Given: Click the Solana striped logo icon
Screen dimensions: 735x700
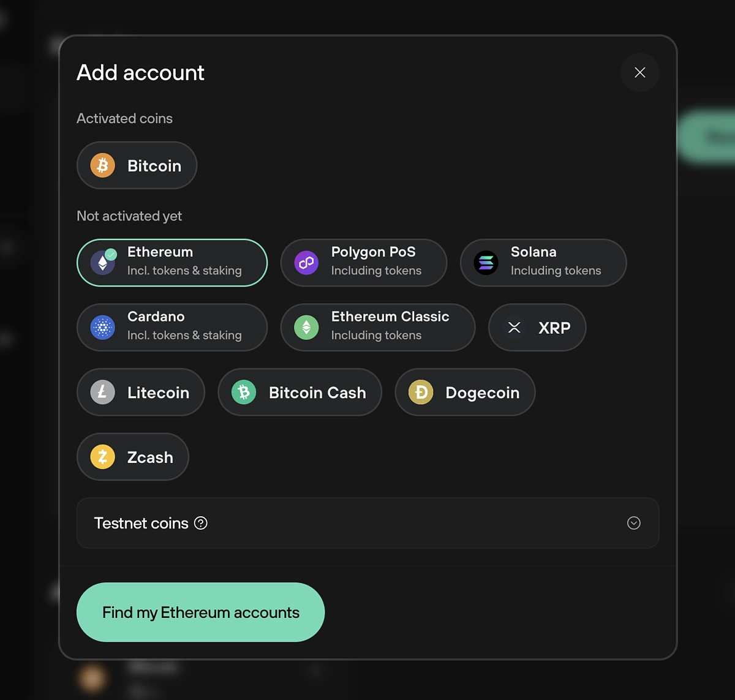Looking at the screenshot, I should 486,263.
